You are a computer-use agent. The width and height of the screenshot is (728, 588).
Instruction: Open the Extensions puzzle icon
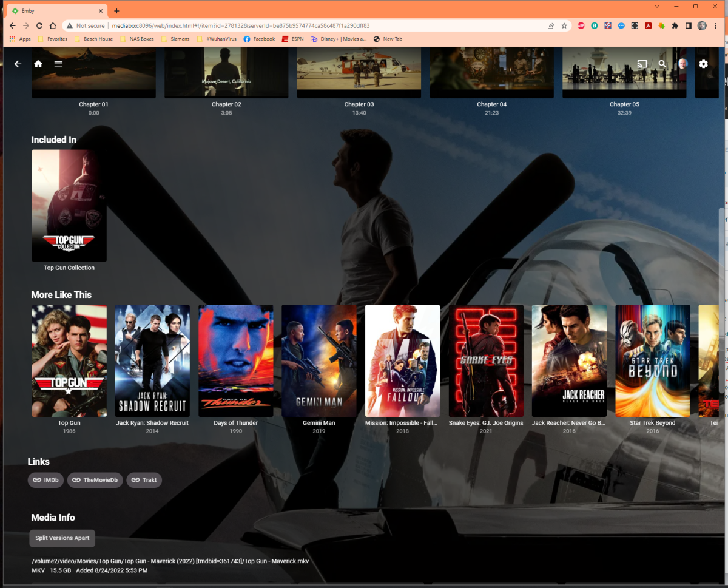click(675, 26)
